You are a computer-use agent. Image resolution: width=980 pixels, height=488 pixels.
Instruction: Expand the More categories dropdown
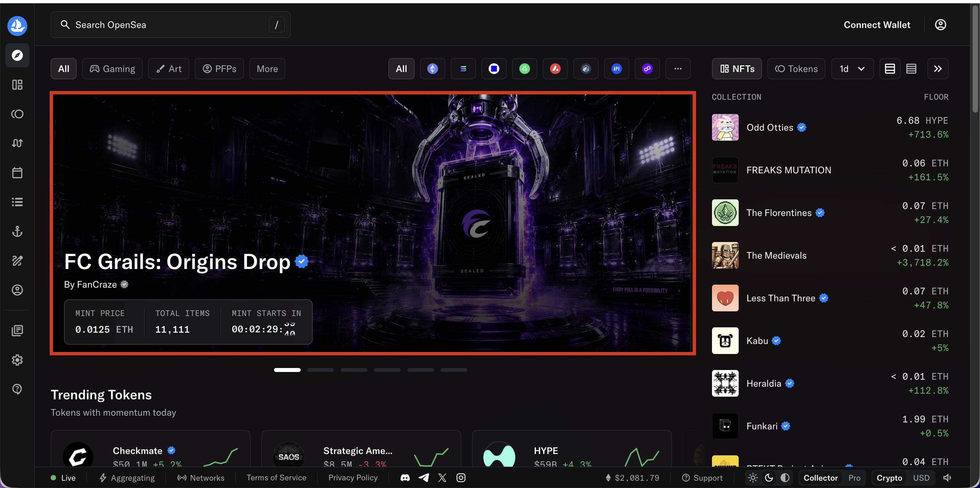pos(267,68)
